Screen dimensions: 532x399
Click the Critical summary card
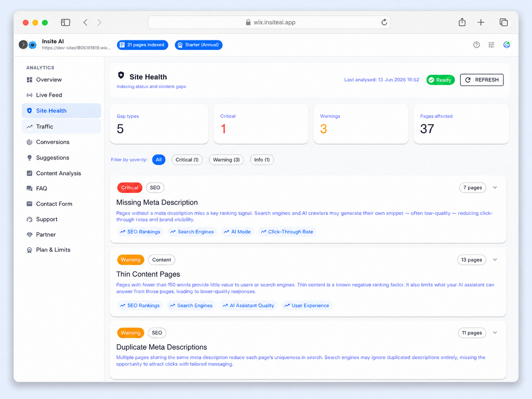(x=261, y=124)
